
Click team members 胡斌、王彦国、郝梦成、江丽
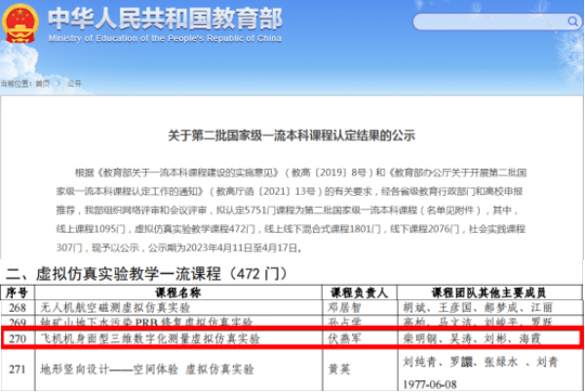pos(478,308)
